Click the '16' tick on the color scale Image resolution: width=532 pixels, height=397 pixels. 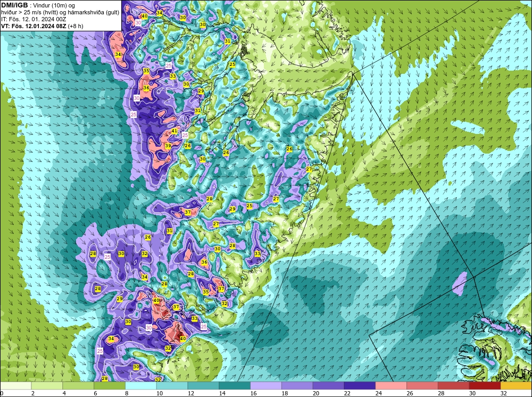coord(253,393)
